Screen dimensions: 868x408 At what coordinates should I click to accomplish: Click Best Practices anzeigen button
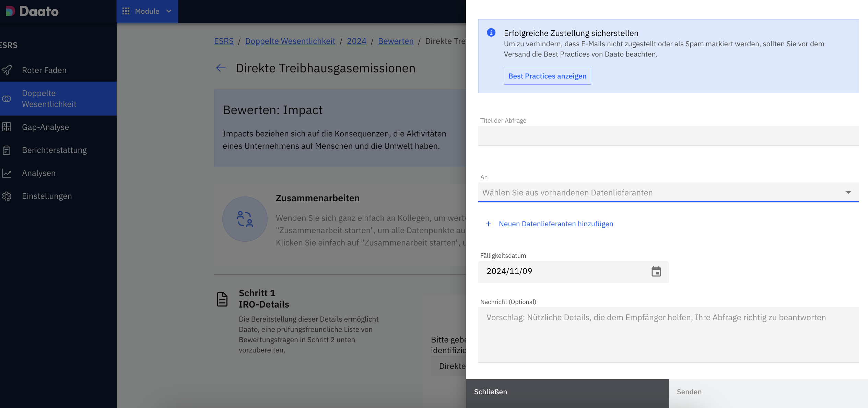[x=547, y=76]
